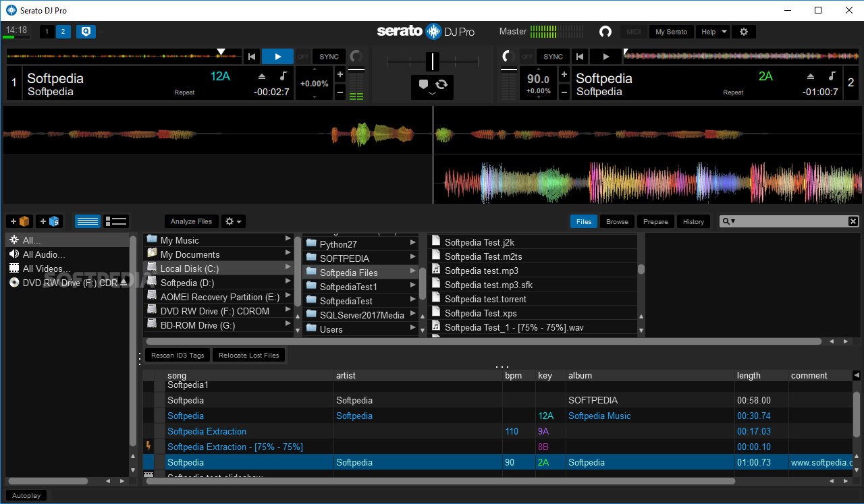
Task: Click deck 1 track overview waveform
Action: click(x=124, y=56)
